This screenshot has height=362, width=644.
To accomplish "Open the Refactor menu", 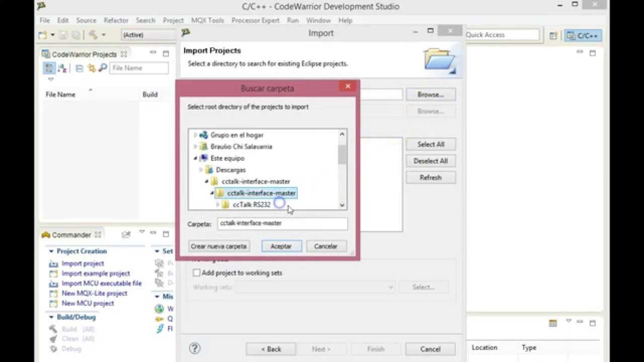I will click(116, 20).
